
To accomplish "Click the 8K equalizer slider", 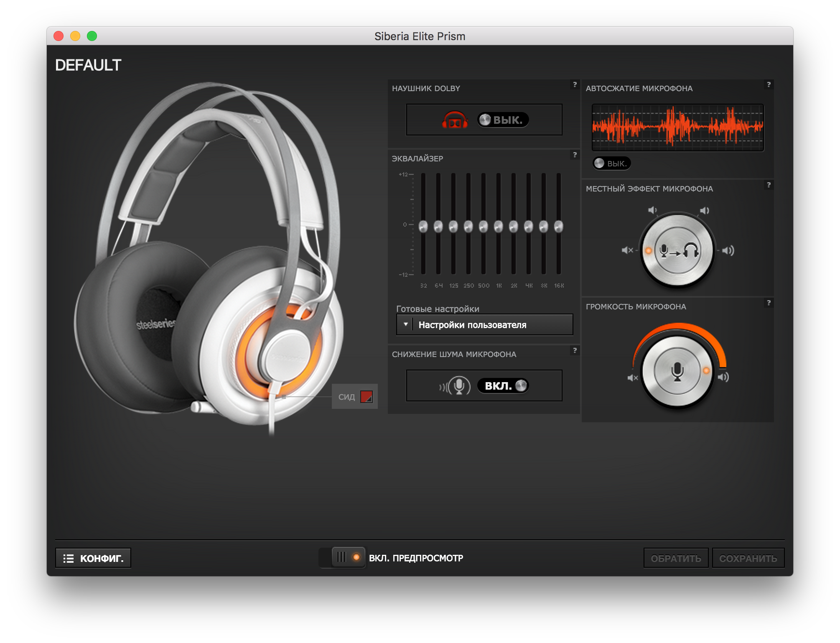I will tap(544, 226).
